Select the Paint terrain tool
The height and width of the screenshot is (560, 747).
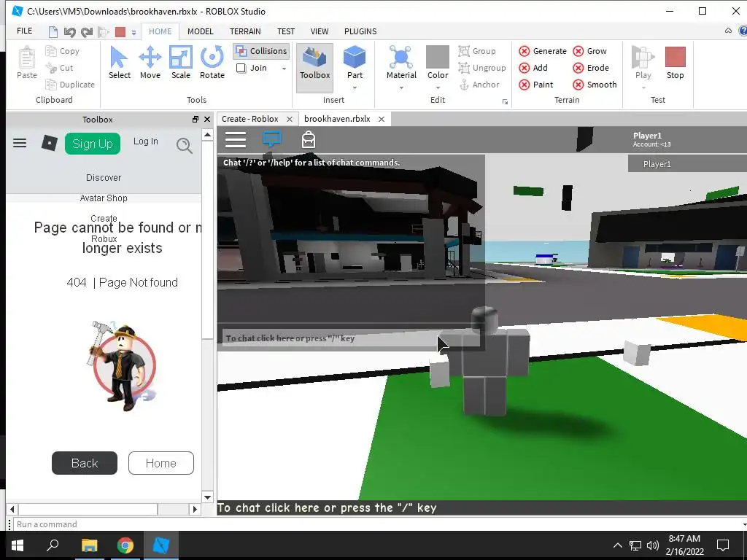click(x=536, y=85)
